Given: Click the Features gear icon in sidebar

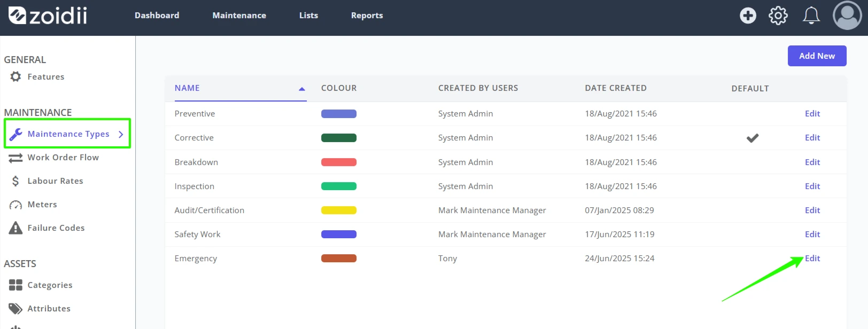Looking at the screenshot, I should pyautogui.click(x=16, y=76).
